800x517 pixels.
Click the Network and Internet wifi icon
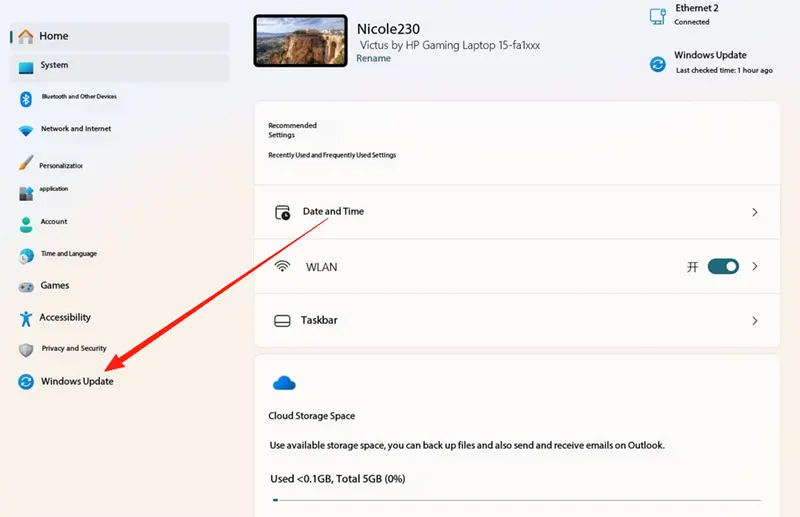pos(26,131)
